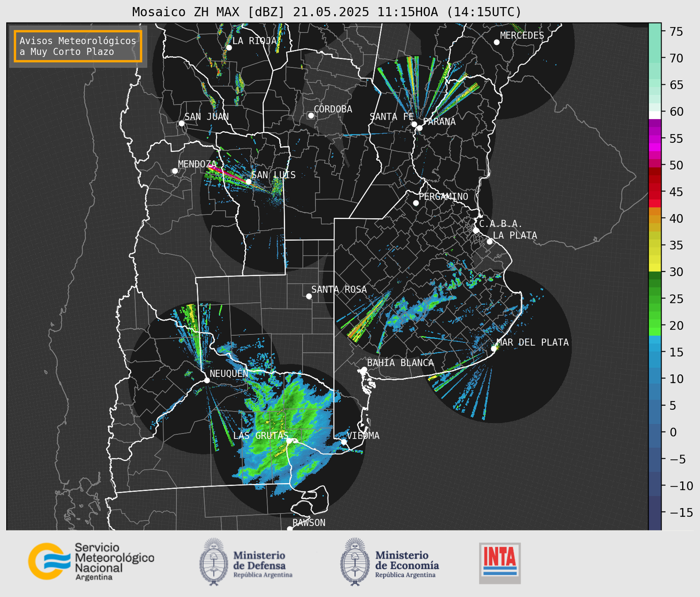Click the BAHÍA BLANCA map label

click(x=400, y=363)
